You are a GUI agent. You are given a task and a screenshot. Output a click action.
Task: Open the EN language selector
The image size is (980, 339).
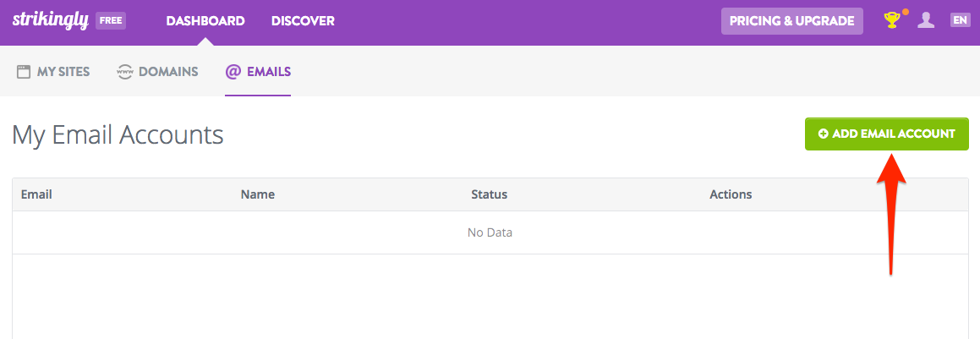pyautogui.click(x=960, y=20)
